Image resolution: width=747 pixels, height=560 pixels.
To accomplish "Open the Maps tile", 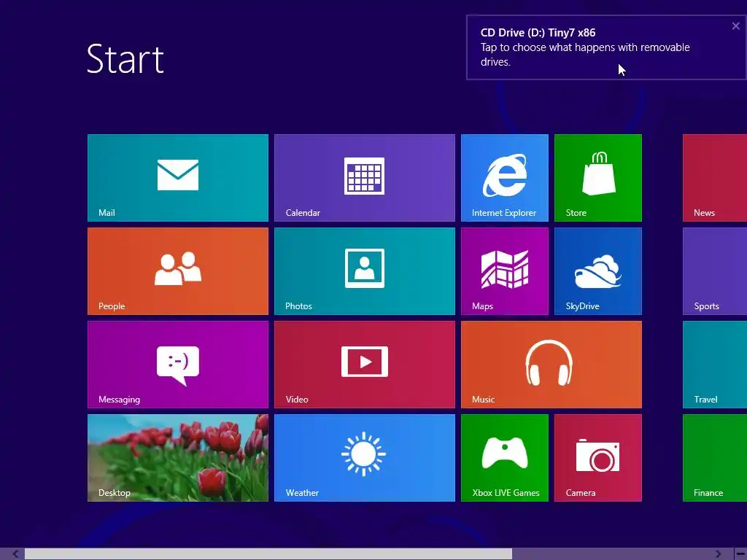I will click(x=505, y=271).
